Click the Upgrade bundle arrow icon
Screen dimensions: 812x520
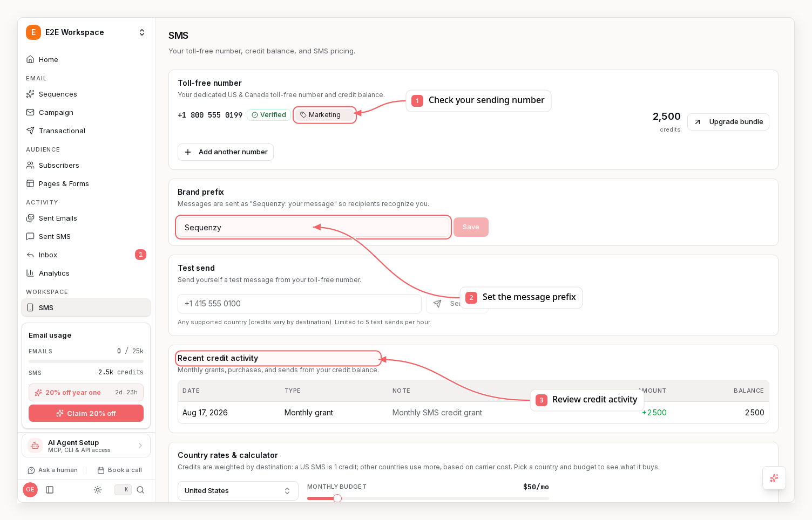698,122
